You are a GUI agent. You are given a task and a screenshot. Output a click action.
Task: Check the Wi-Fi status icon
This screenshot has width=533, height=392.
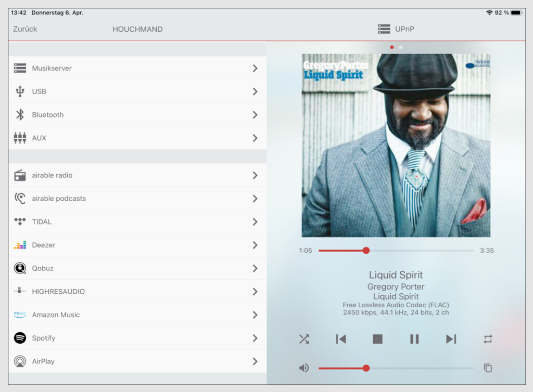coord(489,12)
